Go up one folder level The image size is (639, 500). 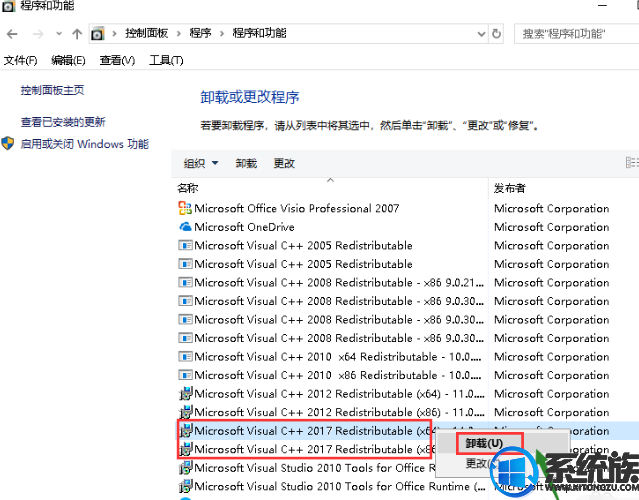[77, 34]
